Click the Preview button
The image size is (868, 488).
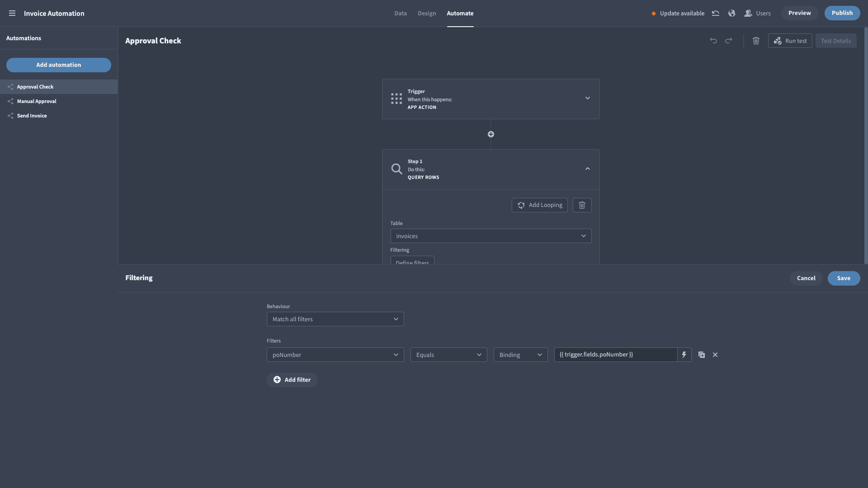[x=799, y=13]
